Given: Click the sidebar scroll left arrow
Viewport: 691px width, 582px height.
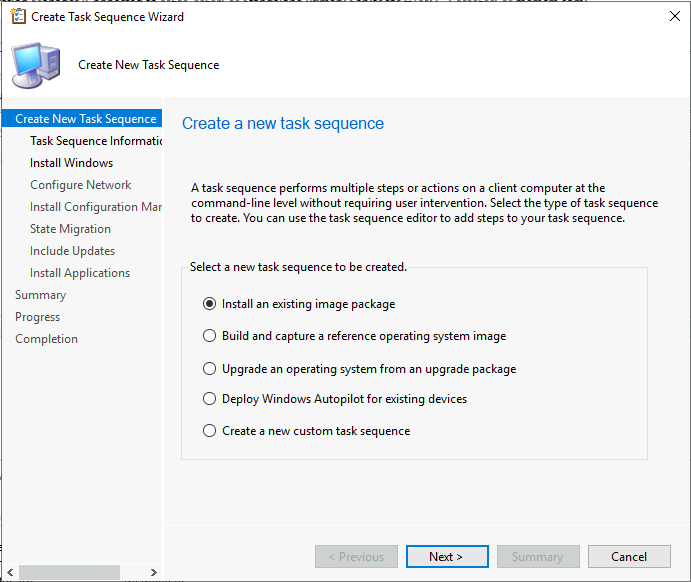Looking at the screenshot, I should click(x=10, y=572).
